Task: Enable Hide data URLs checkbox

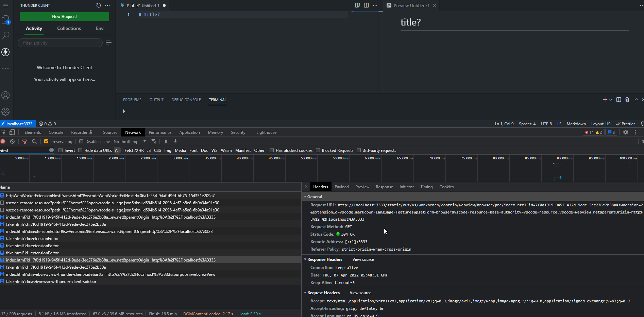Action: (x=80, y=150)
